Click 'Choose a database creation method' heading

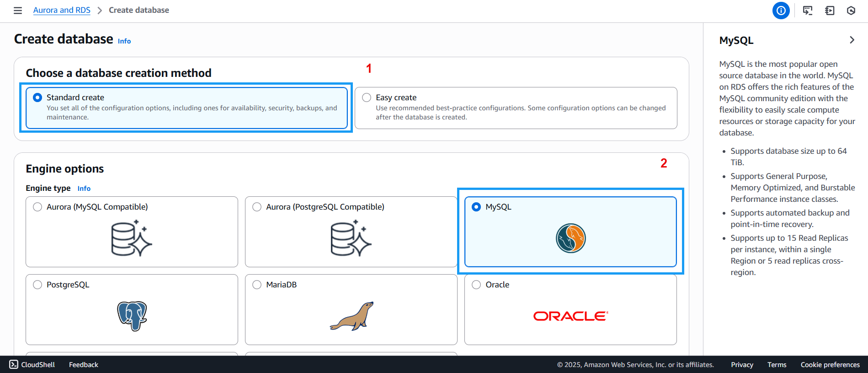pyautogui.click(x=119, y=73)
